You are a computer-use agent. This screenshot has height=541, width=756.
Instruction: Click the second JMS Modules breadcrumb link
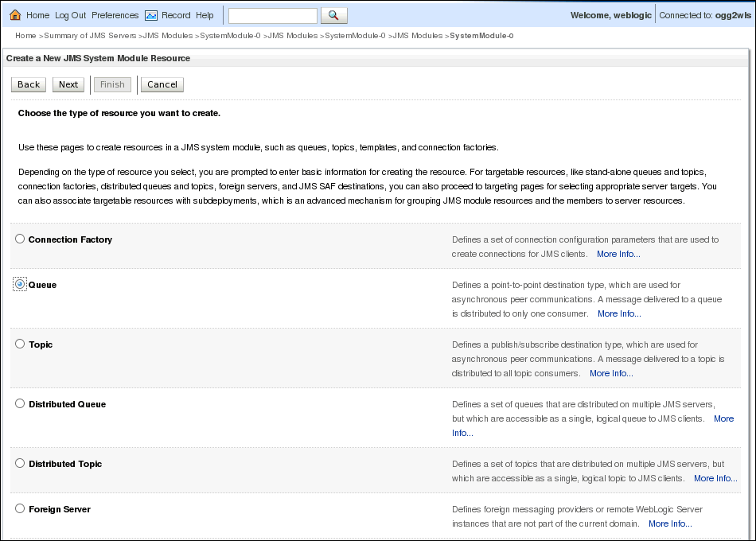point(293,36)
